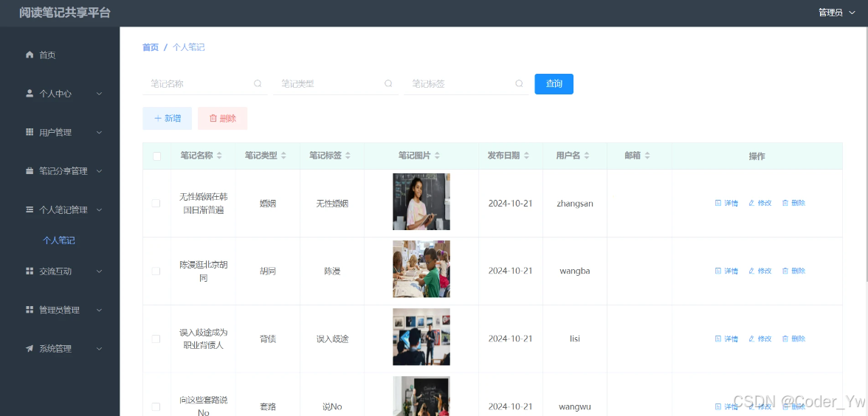868x416 pixels.
Task: Click the list icon for 个人笔记管理
Action: (x=30, y=209)
